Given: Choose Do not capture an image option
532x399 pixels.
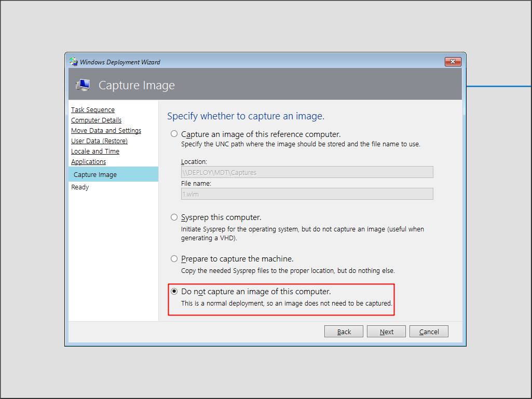Looking at the screenshot, I should click(174, 292).
